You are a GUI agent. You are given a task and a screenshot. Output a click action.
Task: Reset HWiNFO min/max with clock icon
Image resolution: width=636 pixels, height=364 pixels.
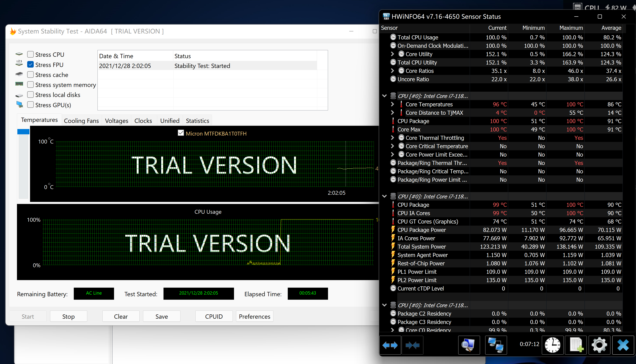(552, 345)
